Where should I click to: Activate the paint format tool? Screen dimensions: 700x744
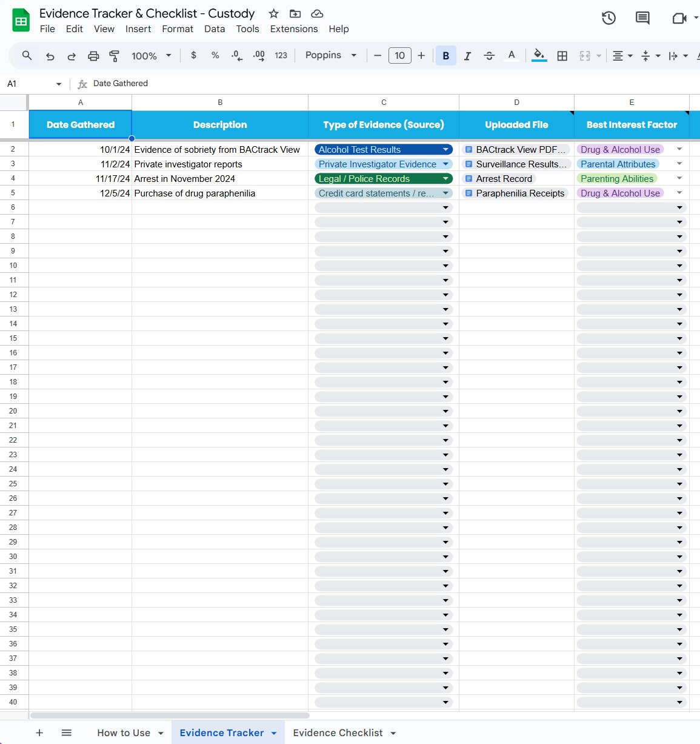[x=114, y=56]
